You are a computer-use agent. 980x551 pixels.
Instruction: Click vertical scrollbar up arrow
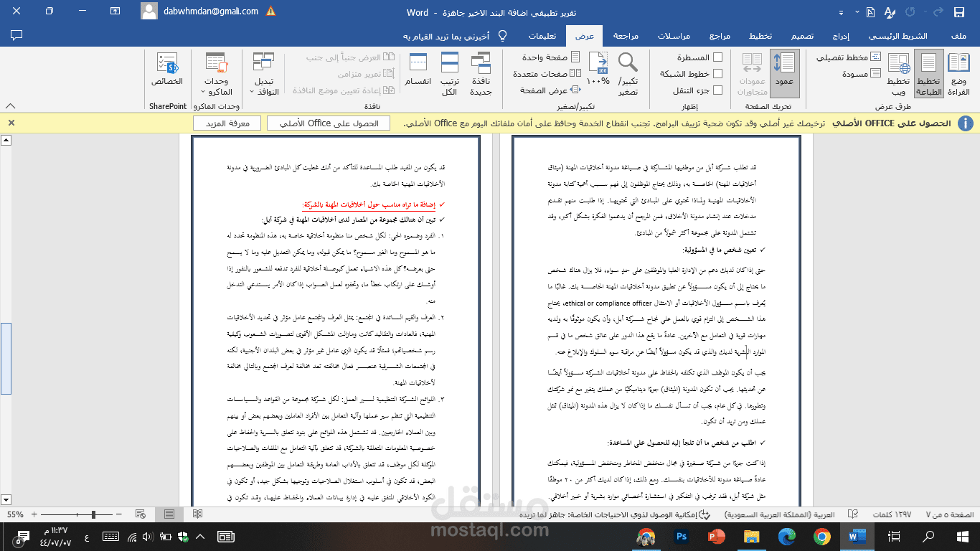tap(6, 140)
